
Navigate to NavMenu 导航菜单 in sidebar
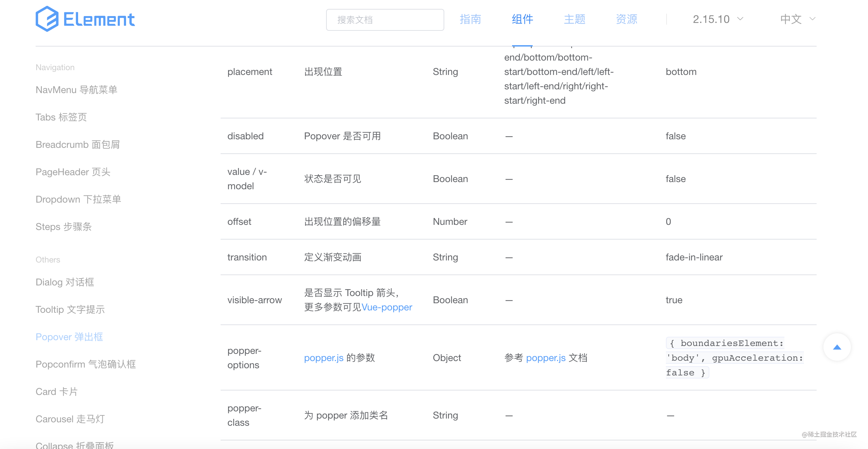click(76, 90)
